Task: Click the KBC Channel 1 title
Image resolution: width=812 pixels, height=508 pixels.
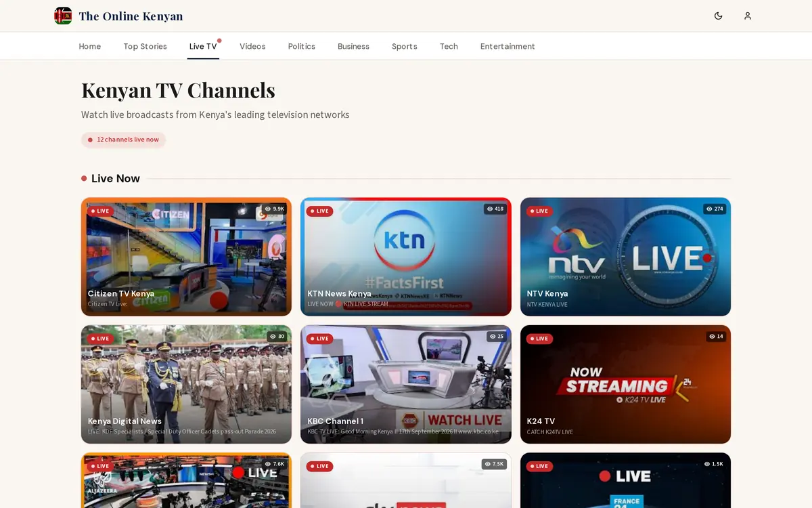Action: click(335, 421)
